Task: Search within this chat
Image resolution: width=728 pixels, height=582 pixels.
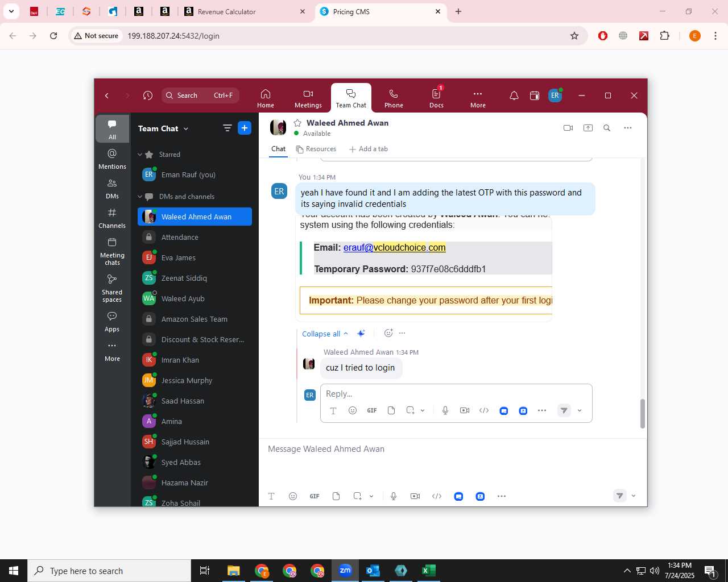Action: point(607,128)
